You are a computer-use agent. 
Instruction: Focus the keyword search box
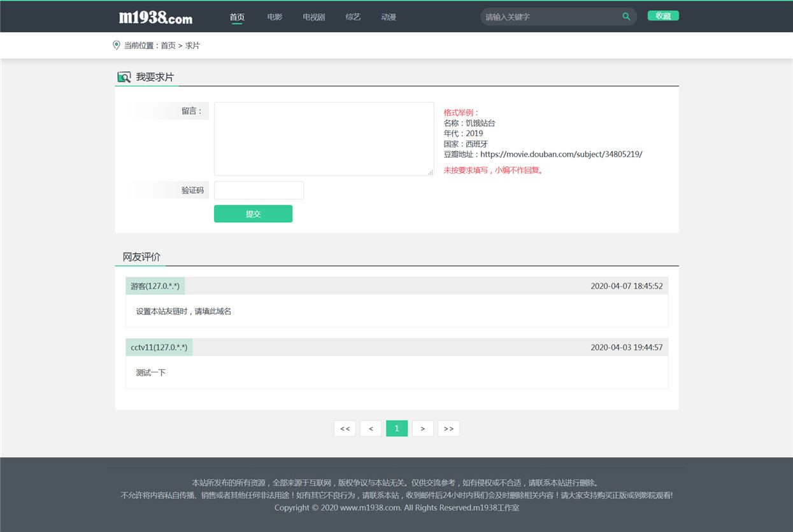(x=551, y=17)
